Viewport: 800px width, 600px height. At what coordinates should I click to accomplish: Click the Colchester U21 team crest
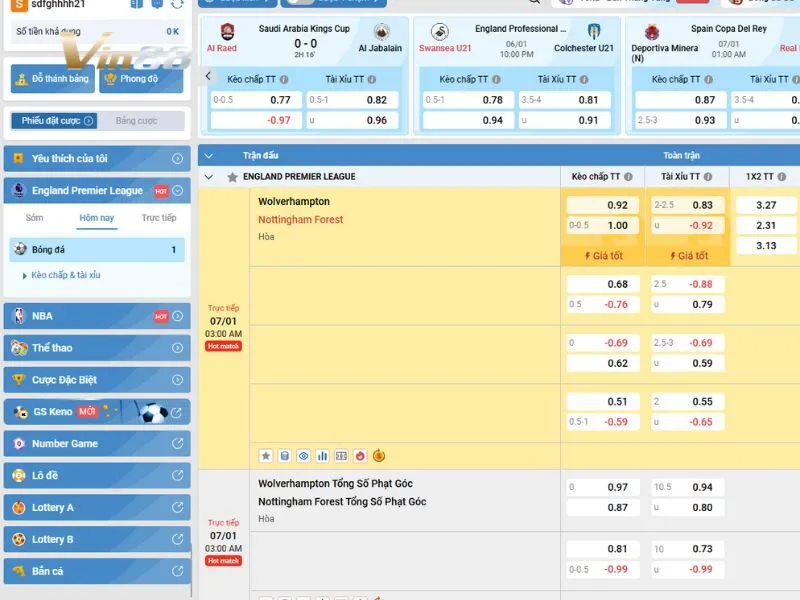click(x=593, y=32)
